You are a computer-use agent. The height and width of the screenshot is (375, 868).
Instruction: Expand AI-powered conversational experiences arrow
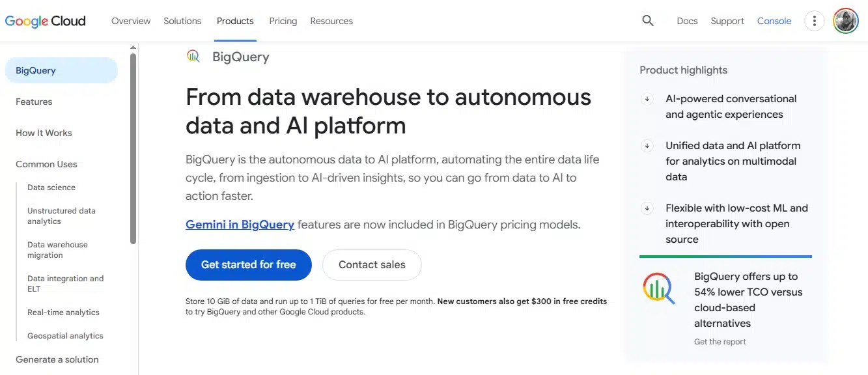[647, 99]
